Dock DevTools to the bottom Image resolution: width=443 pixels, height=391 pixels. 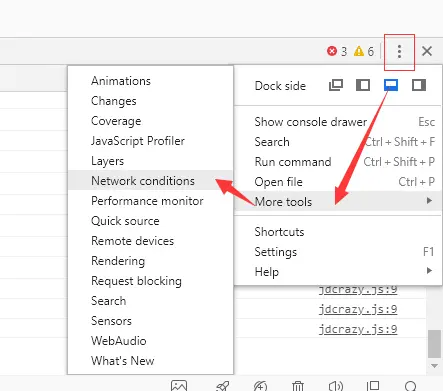[391, 85]
